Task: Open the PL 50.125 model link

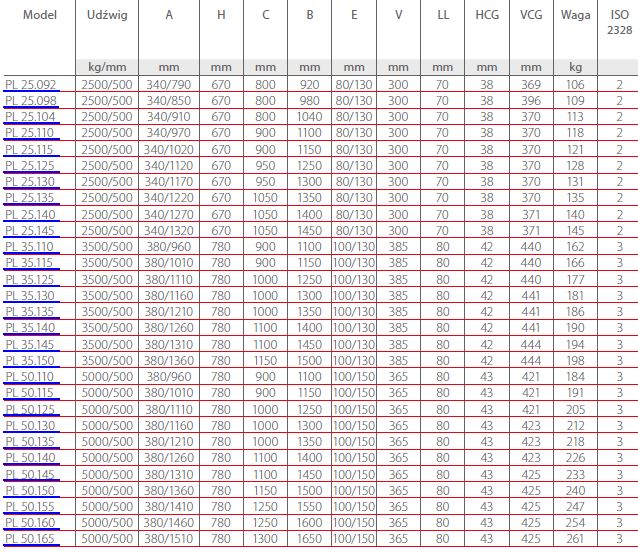Action: tap(30, 409)
